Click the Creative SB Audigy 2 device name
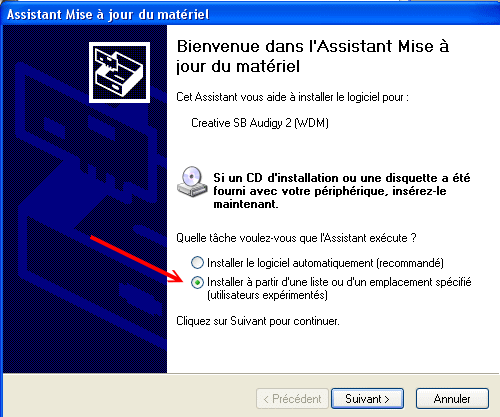 pyautogui.click(x=260, y=123)
